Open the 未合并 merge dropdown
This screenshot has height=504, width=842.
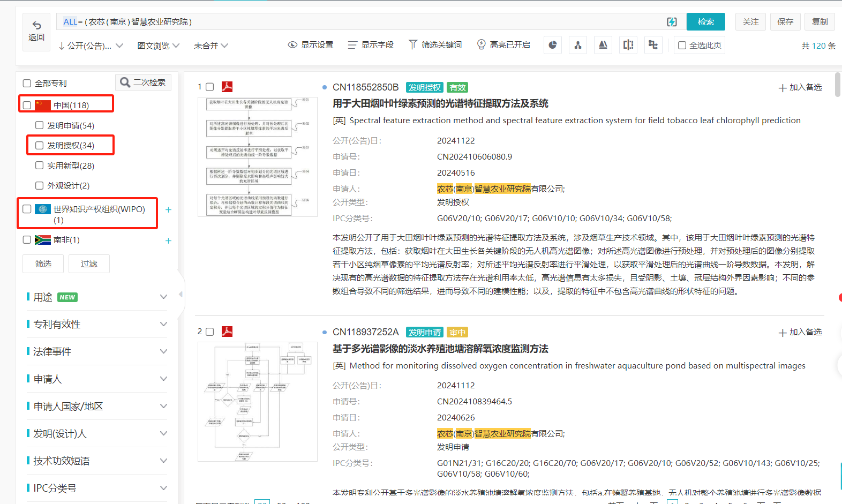pos(211,46)
